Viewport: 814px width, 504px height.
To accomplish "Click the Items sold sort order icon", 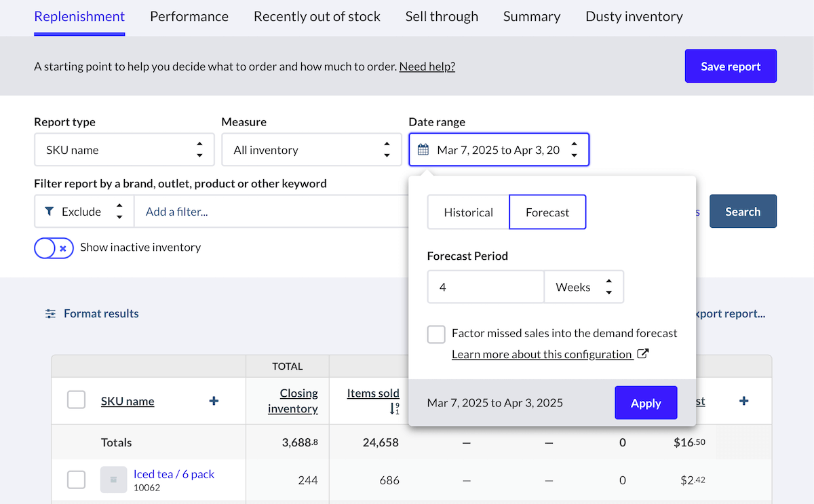I will (x=394, y=408).
